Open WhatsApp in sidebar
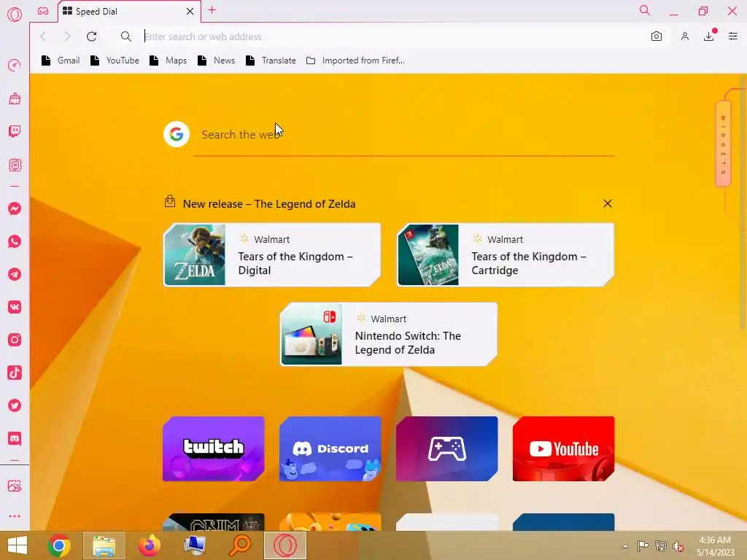The image size is (747, 560). tap(15, 241)
